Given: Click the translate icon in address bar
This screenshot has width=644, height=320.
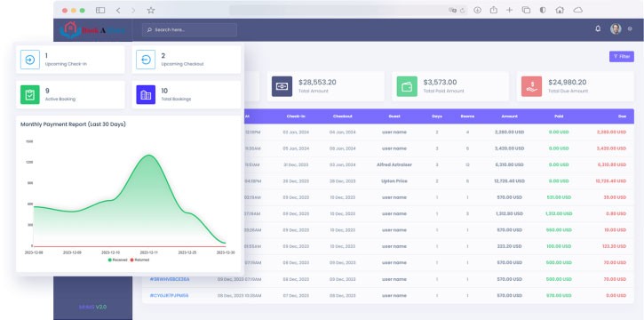Looking at the screenshot, I should [x=453, y=11].
